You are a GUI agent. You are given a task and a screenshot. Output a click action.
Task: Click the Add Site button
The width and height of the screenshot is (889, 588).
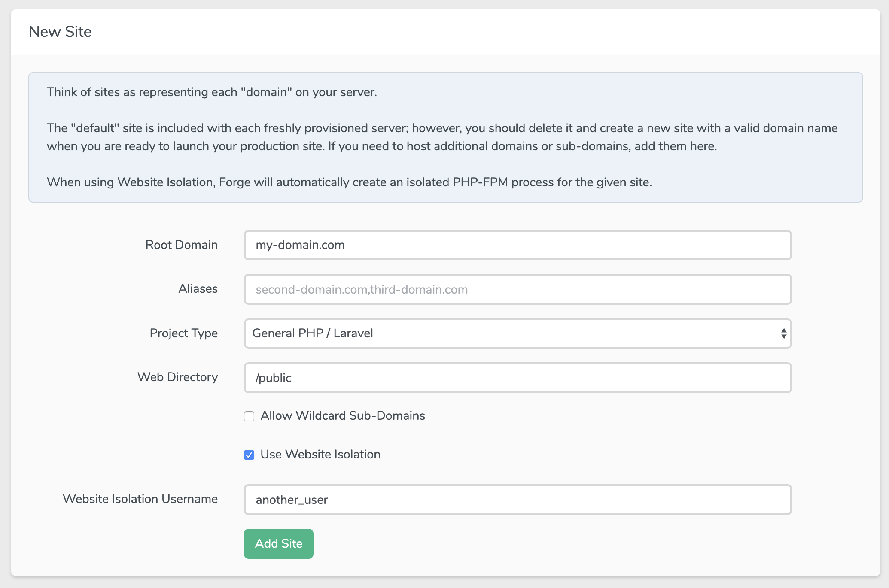[x=279, y=544]
